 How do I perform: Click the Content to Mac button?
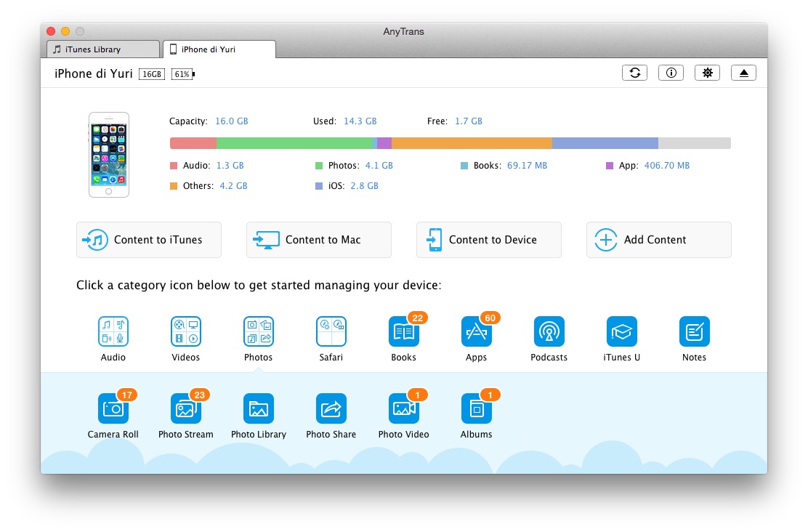[319, 240]
